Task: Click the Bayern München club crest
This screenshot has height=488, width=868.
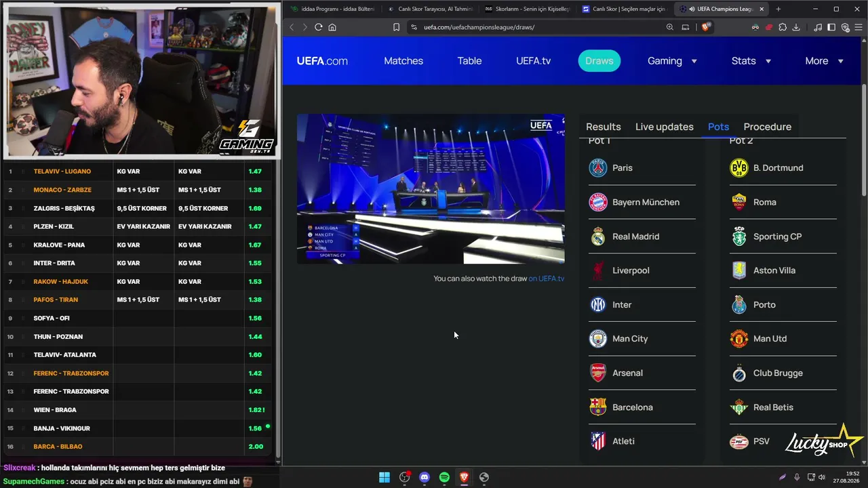Action: [x=597, y=202]
